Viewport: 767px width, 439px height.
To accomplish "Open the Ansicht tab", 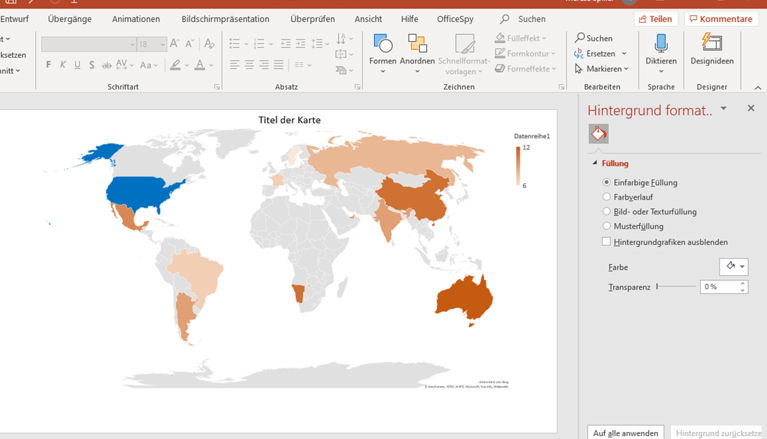I will tap(368, 19).
